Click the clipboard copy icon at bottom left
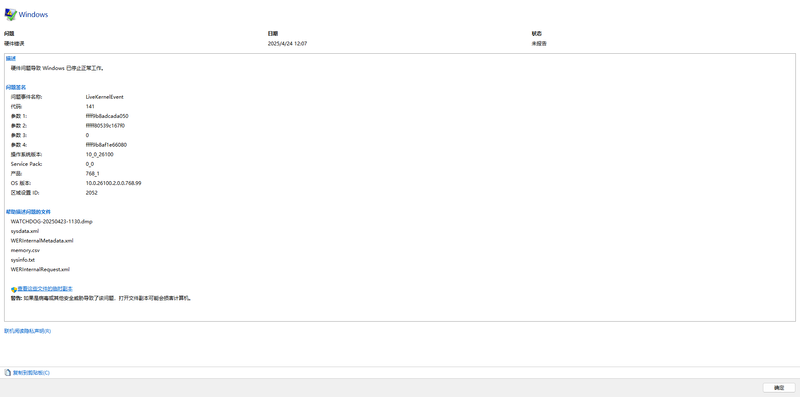The width and height of the screenshot is (800, 397). pos(7,373)
